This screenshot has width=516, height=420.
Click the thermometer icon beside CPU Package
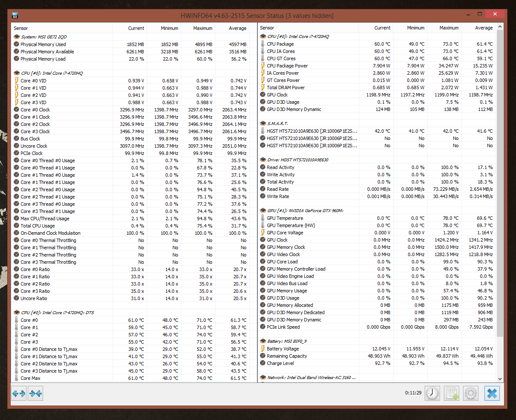tap(262, 44)
